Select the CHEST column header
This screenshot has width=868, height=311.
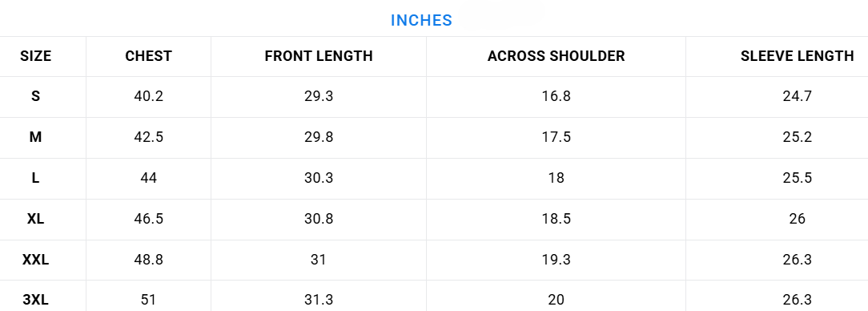(x=148, y=56)
